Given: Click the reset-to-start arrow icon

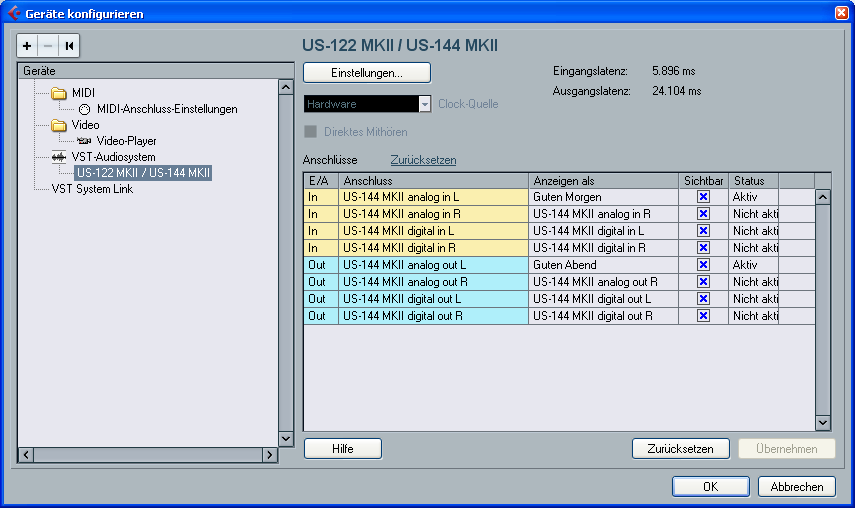Looking at the screenshot, I should click(69, 46).
